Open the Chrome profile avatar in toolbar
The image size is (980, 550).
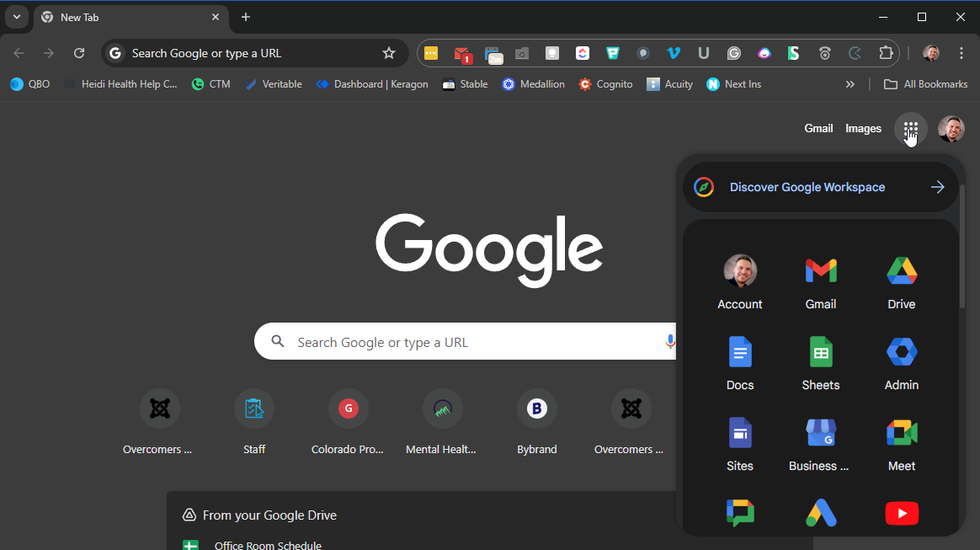[x=931, y=53]
